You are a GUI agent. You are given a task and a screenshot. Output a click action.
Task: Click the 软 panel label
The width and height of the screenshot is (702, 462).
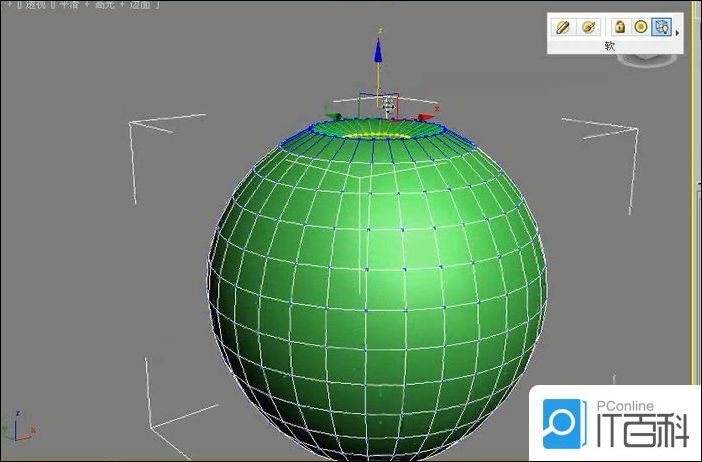click(609, 46)
